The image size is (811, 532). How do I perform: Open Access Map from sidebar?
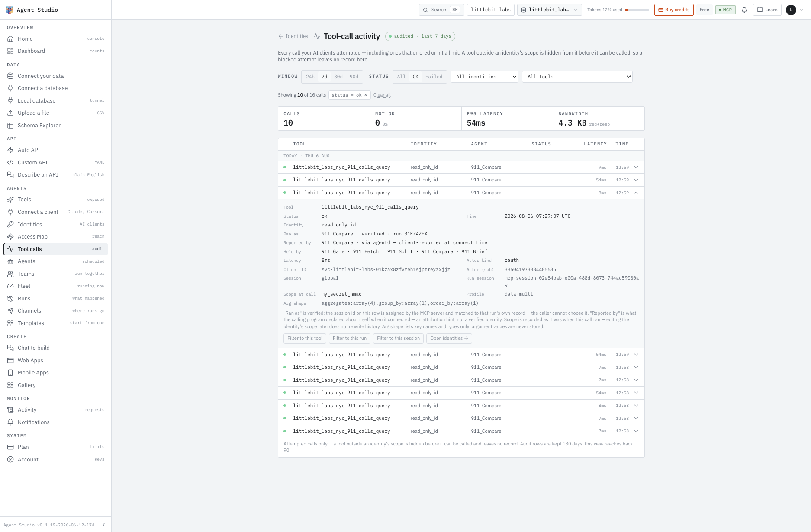pyautogui.click(x=55, y=237)
